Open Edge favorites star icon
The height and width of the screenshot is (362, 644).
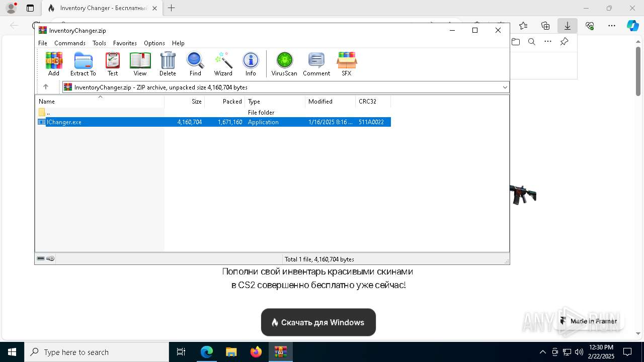[523, 26]
